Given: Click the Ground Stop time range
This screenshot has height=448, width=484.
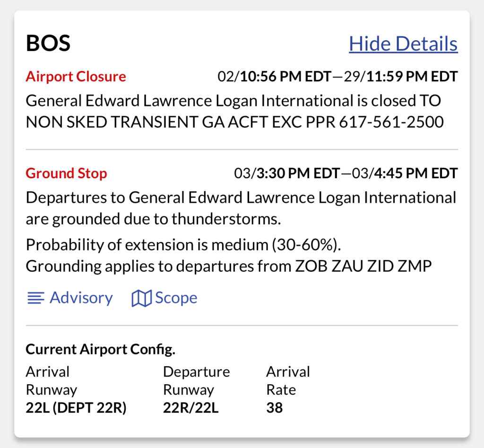Looking at the screenshot, I should click(346, 173).
